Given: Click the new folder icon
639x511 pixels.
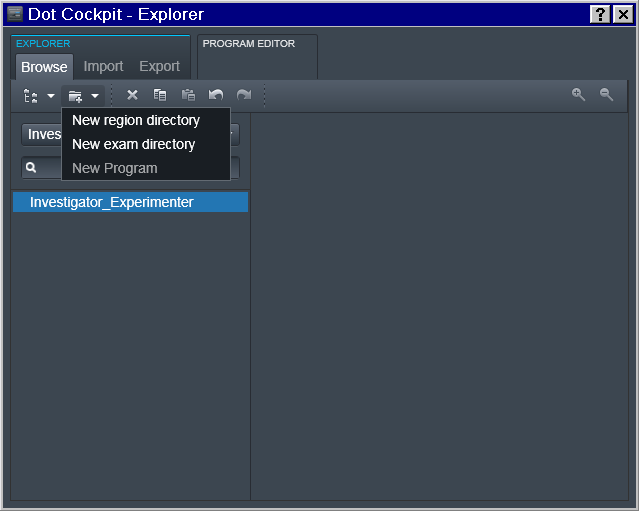Looking at the screenshot, I should pos(75,96).
